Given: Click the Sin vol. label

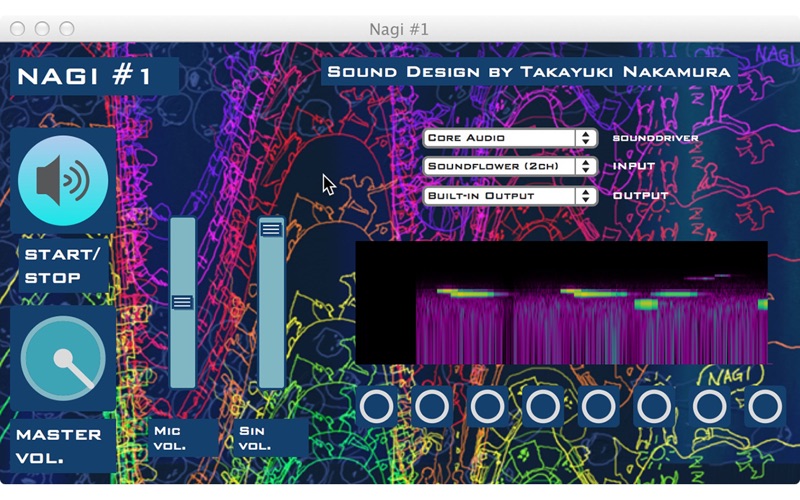Looking at the screenshot, I should pyautogui.click(x=269, y=438).
